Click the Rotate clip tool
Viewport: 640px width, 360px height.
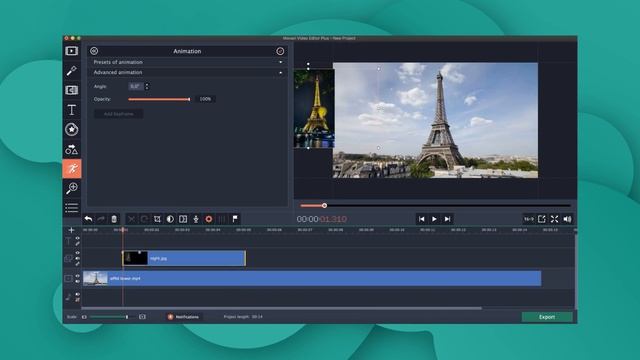pyautogui.click(x=144, y=219)
